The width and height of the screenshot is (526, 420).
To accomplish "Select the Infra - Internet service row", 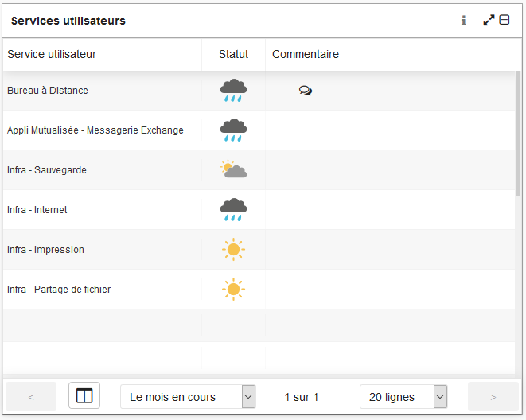I will point(259,210).
